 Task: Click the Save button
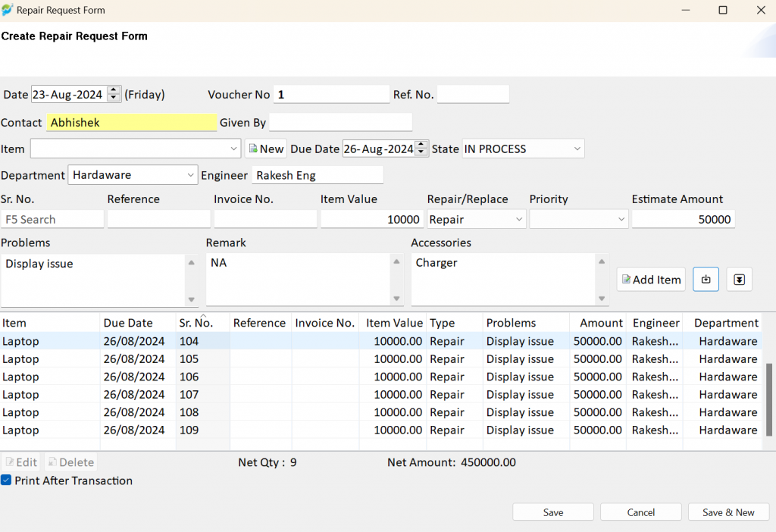coord(552,512)
